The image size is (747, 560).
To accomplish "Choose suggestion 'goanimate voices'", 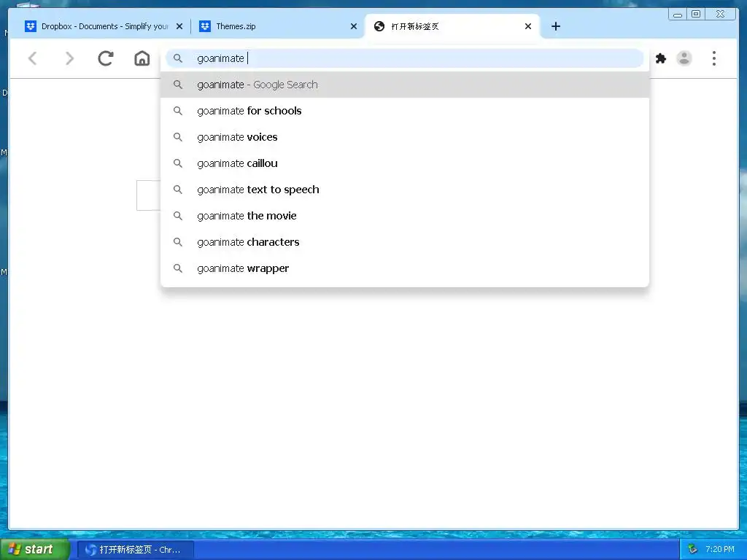I will [x=405, y=137].
